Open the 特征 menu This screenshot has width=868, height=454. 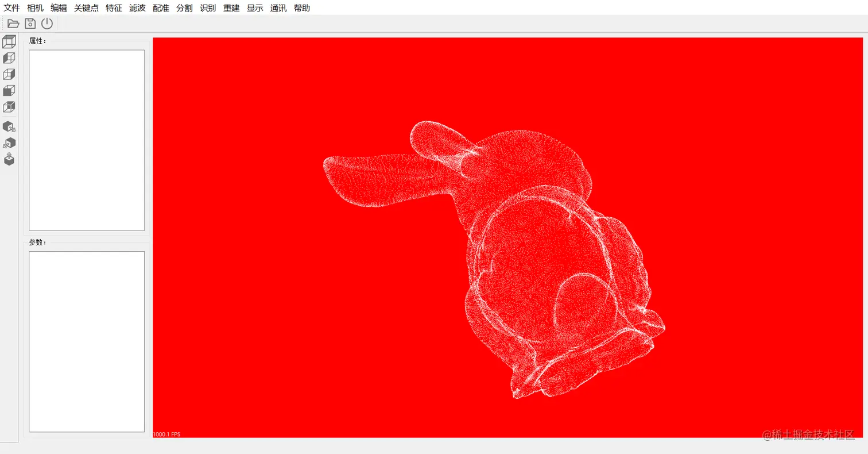tap(114, 8)
